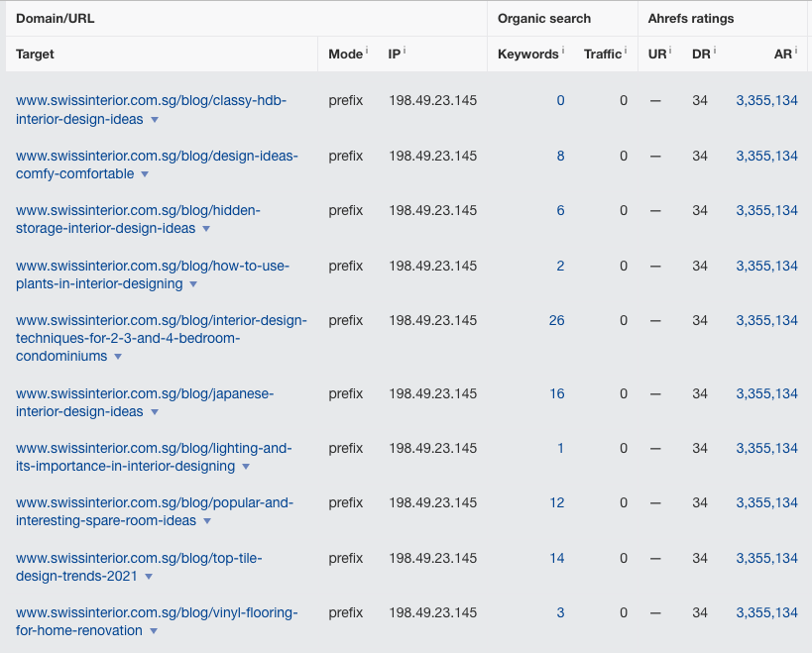Click the info icon next to Mode
812x653 pixels.
[367, 51]
